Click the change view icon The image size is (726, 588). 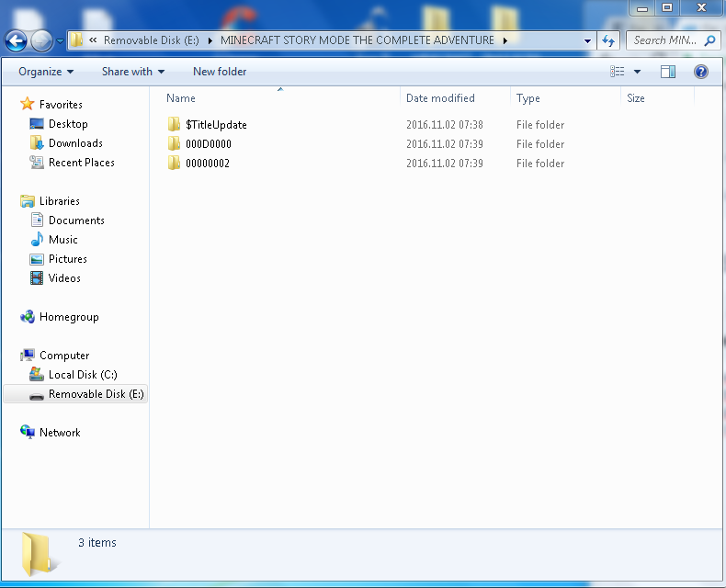pos(618,72)
